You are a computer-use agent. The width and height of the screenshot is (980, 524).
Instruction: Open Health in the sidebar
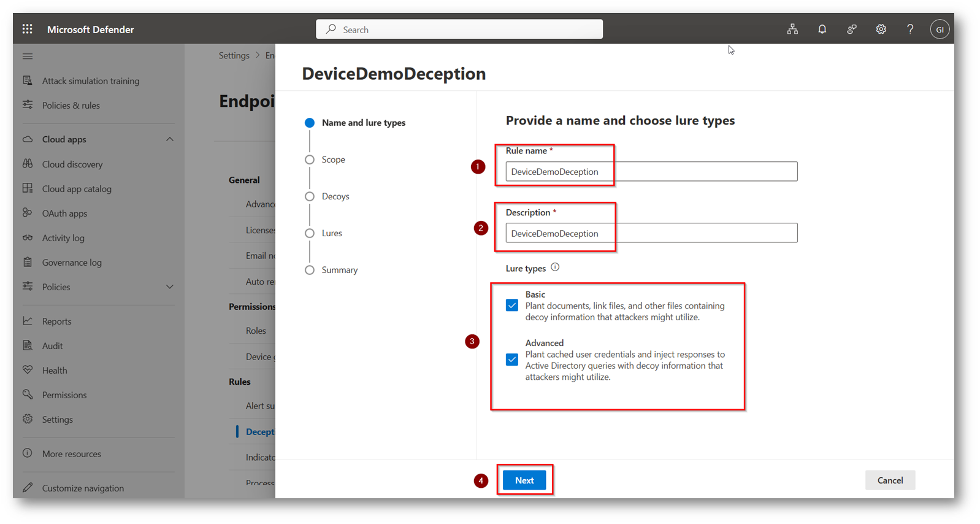tap(55, 370)
